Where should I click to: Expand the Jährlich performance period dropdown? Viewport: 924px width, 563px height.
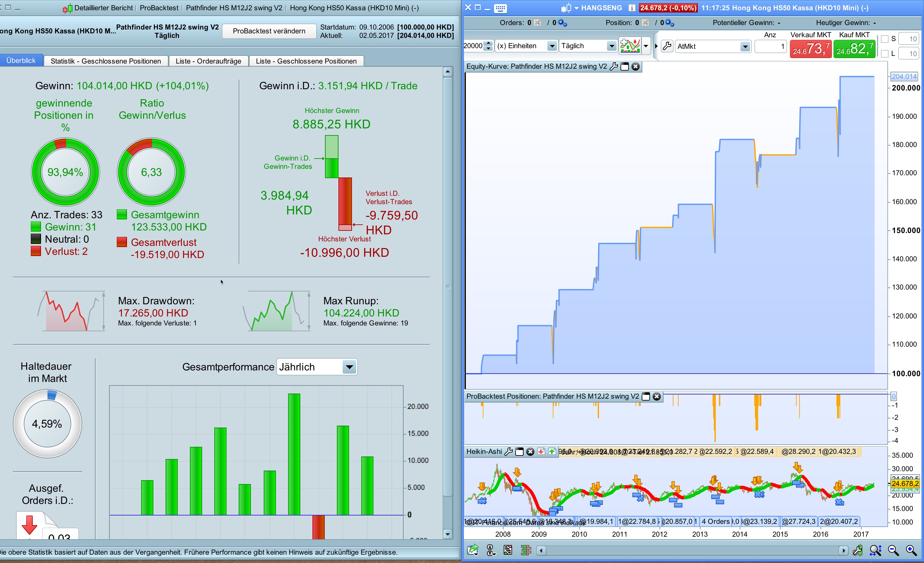pyautogui.click(x=349, y=367)
